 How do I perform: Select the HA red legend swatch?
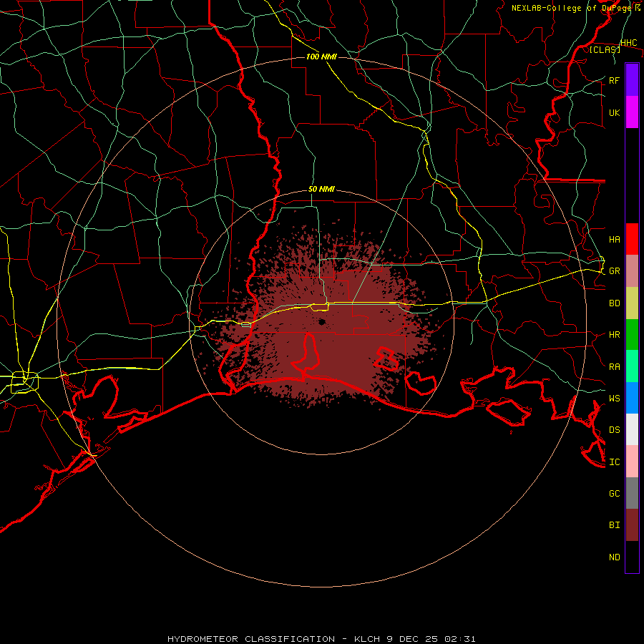pos(632,239)
